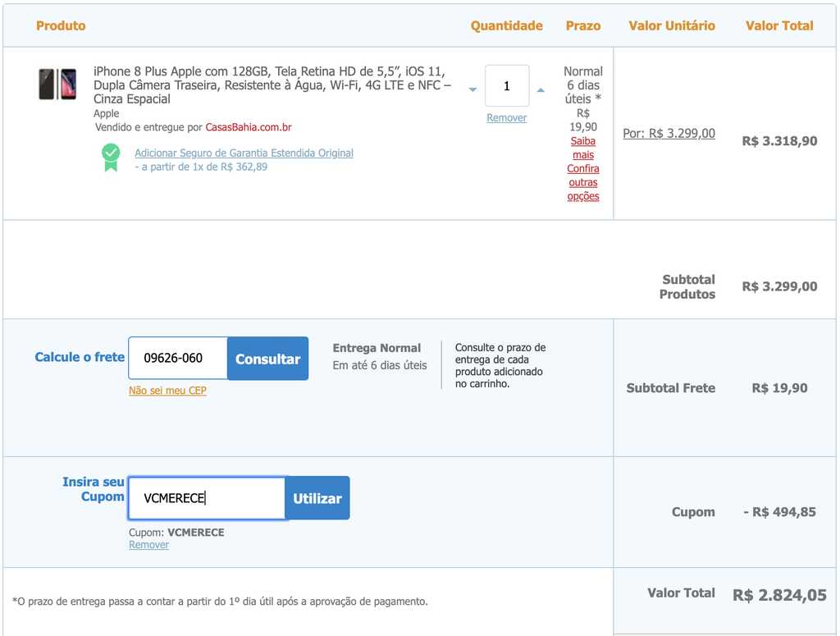Viewport: 840px width, 636px height.
Task: Click the Valor Total column header
Action: pyautogui.click(x=779, y=25)
